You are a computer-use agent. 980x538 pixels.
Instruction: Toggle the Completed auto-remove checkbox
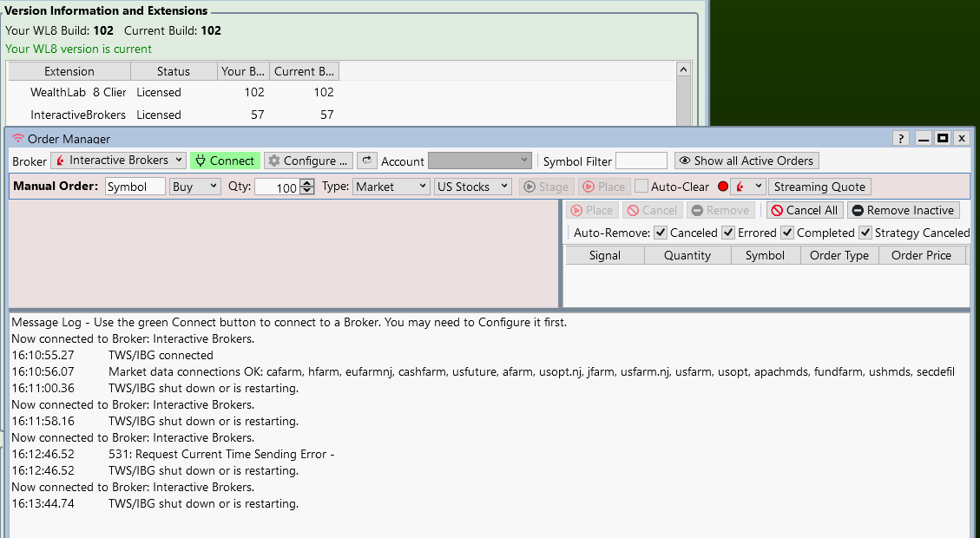tap(787, 233)
